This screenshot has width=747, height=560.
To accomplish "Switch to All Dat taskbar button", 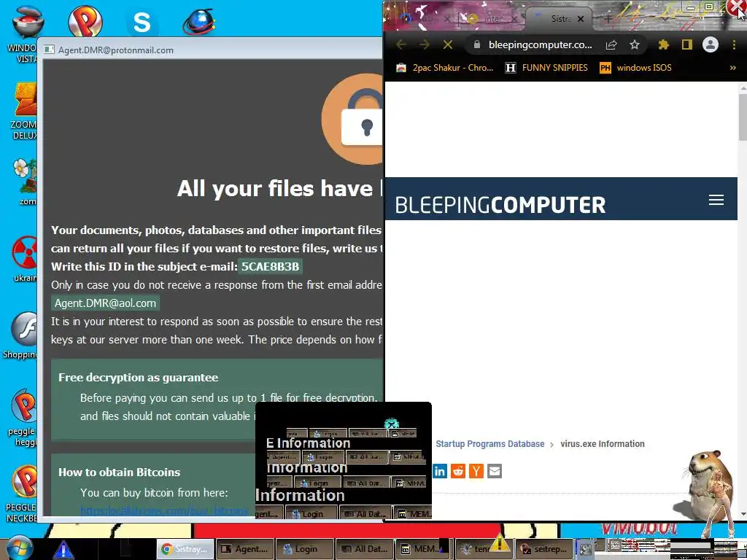I will pyautogui.click(x=365, y=549).
